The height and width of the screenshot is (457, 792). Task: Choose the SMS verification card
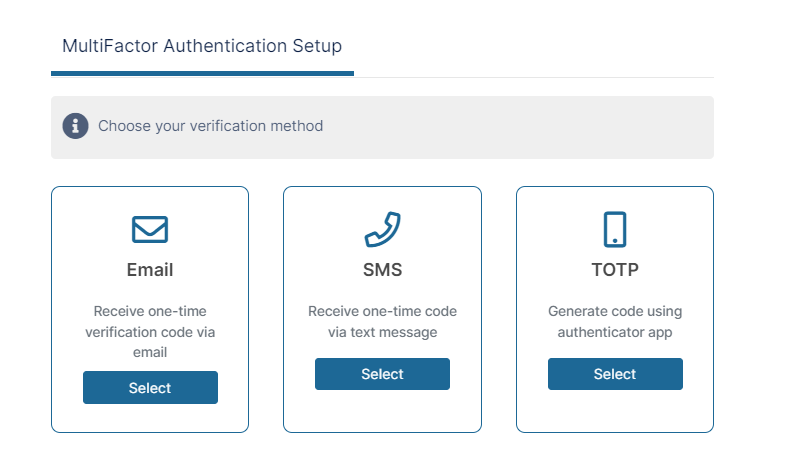tap(382, 374)
